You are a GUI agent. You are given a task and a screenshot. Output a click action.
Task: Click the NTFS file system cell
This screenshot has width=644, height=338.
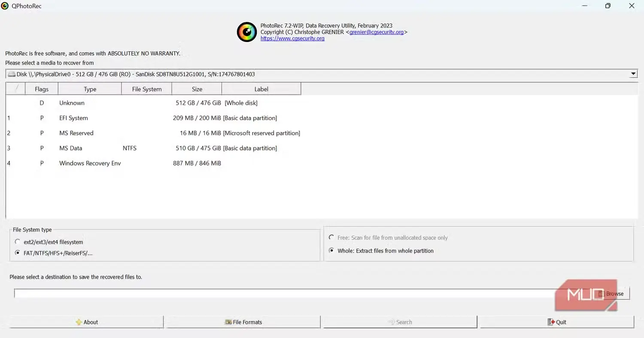pyautogui.click(x=130, y=148)
